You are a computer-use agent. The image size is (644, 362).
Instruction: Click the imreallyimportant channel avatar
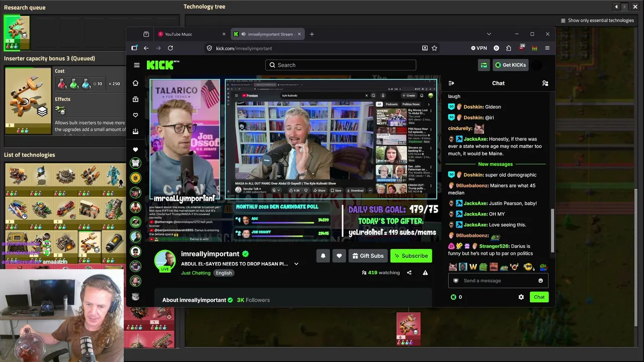pyautogui.click(x=165, y=260)
